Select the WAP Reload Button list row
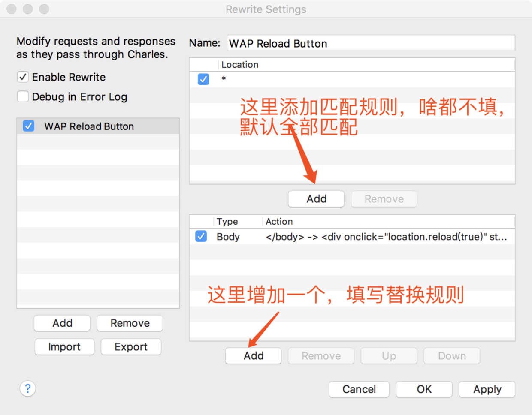 98,126
